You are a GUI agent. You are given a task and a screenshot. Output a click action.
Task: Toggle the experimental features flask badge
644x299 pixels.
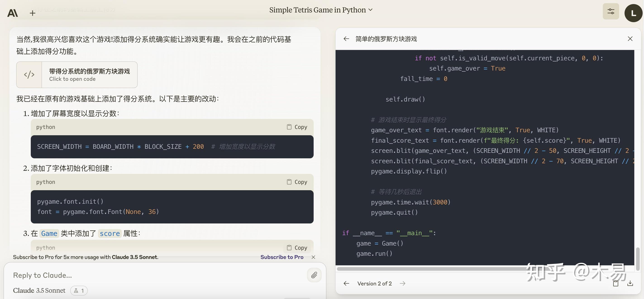tap(79, 290)
